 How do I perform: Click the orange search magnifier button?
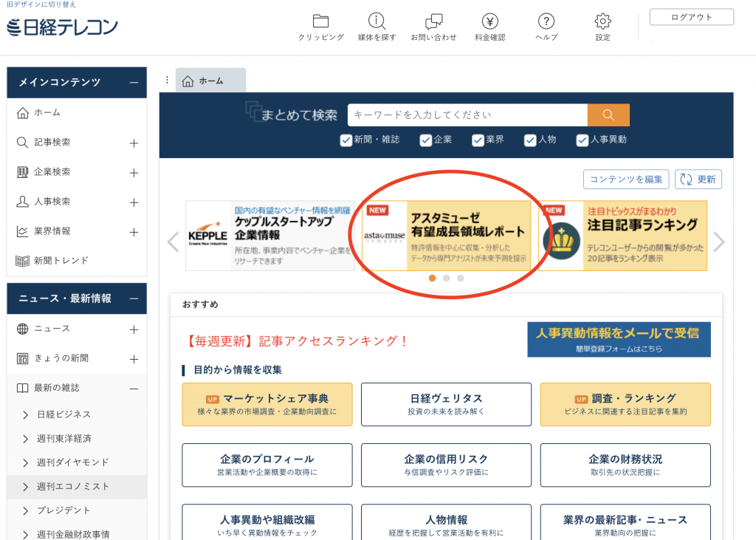pos(608,115)
